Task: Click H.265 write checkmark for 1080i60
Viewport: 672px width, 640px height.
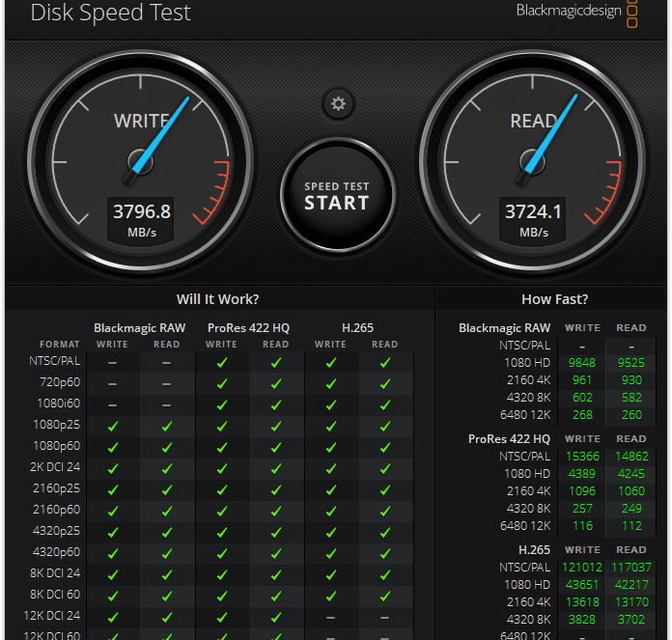Action: coord(331,404)
